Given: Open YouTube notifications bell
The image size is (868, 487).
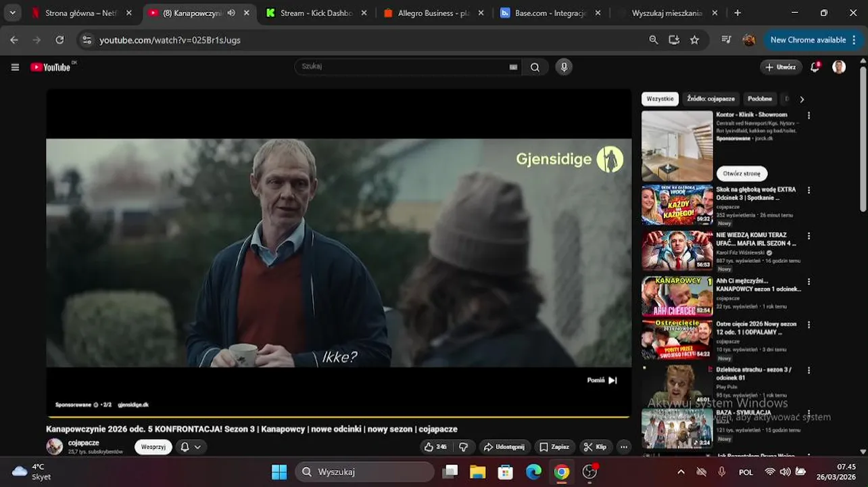Looking at the screenshot, I should [x=815, y=67].
